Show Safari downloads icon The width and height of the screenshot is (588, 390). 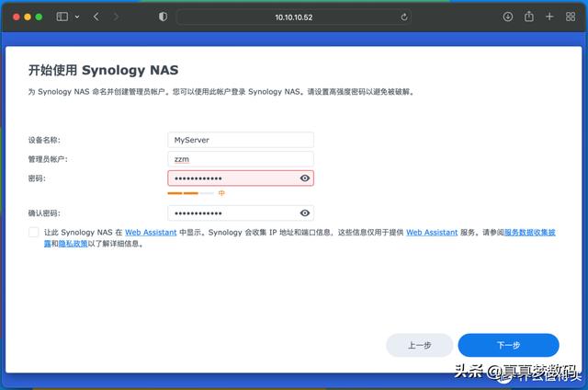508,17
